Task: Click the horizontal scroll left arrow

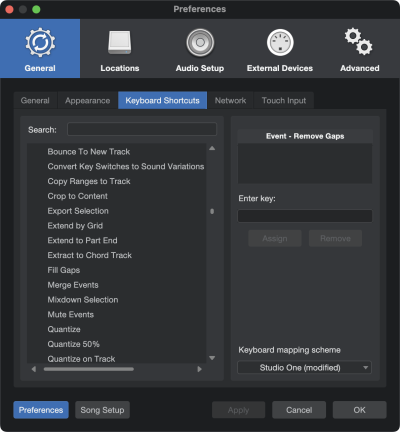Action: [34, 369]
